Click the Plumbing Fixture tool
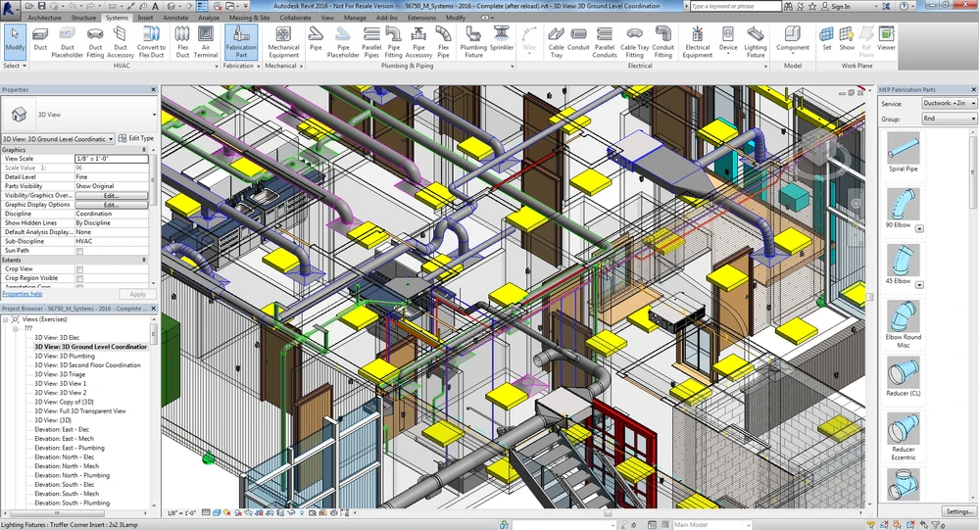This screenshot has height=530, width=980. pyautogui.click(x=473, y=40)
